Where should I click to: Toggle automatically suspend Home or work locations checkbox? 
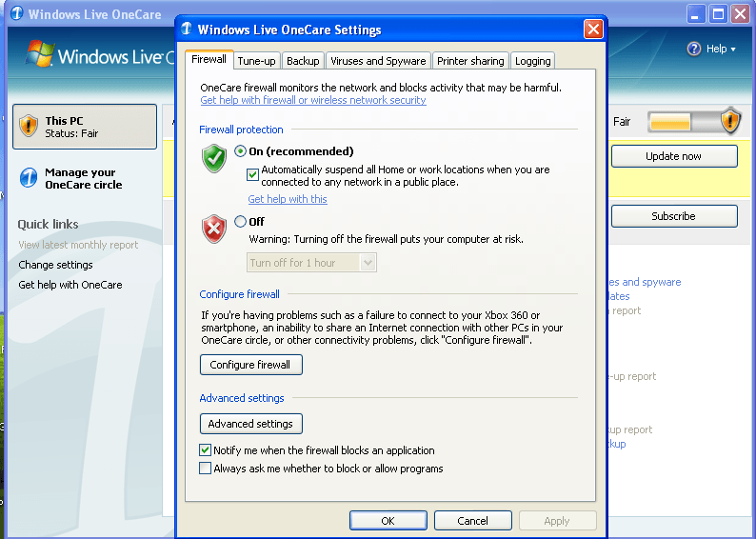252,175
